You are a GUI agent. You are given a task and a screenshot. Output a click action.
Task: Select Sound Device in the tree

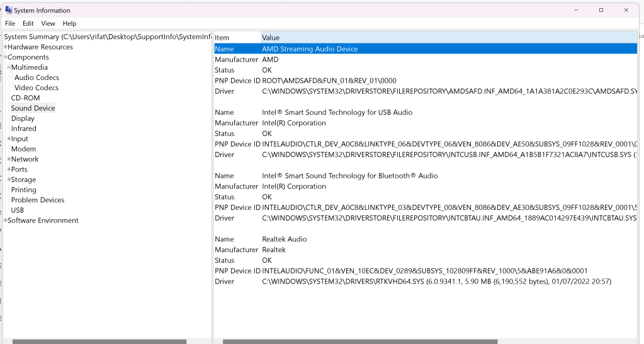33,108
